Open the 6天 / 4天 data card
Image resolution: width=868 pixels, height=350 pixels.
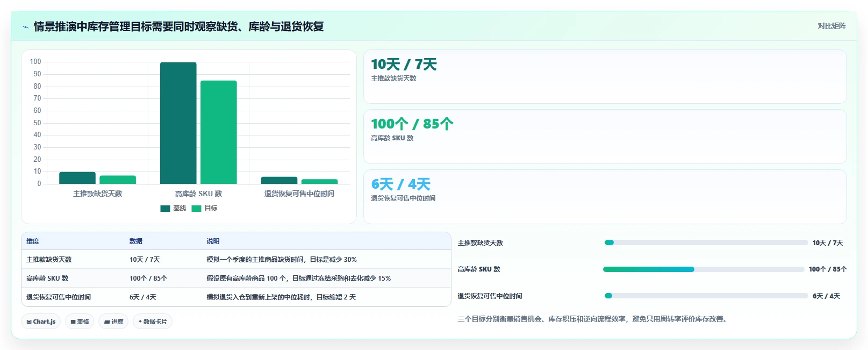click(x=605, y=197)
